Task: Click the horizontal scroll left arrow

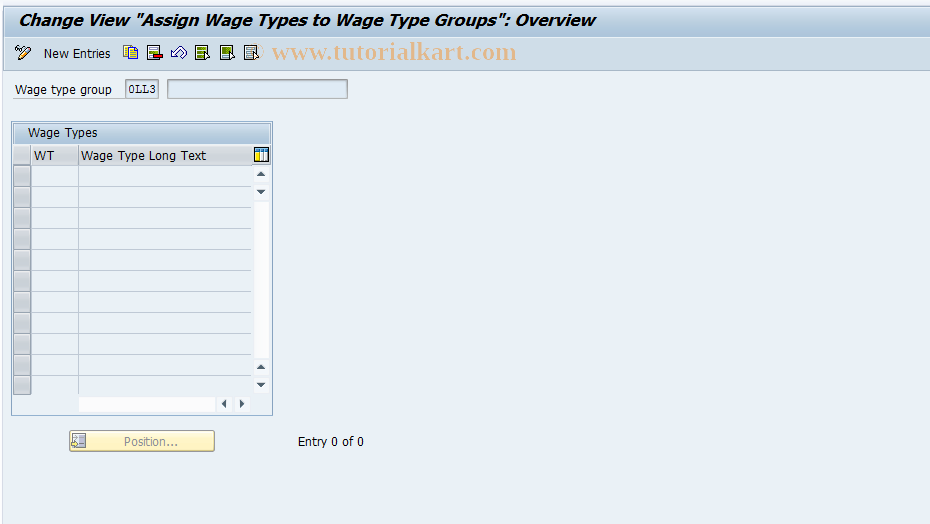Action: pyautogui.click(x=224, y=404)
